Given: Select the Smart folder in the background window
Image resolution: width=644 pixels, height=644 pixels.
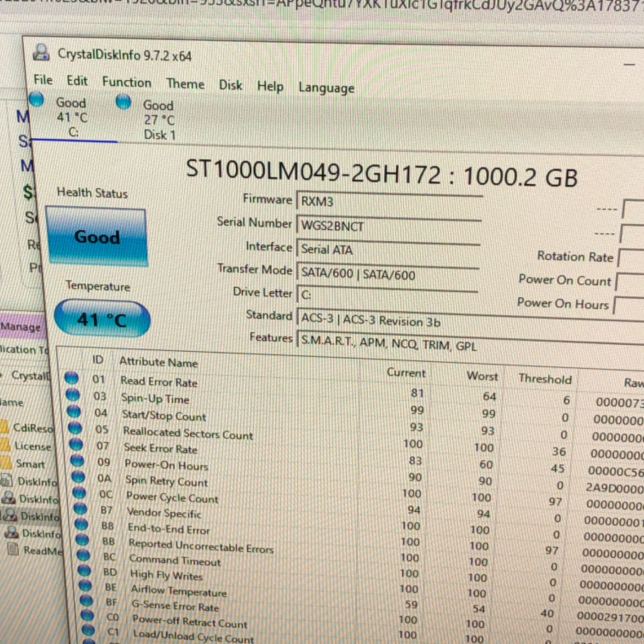Looking at the screenshot, I should pos(30,464).
